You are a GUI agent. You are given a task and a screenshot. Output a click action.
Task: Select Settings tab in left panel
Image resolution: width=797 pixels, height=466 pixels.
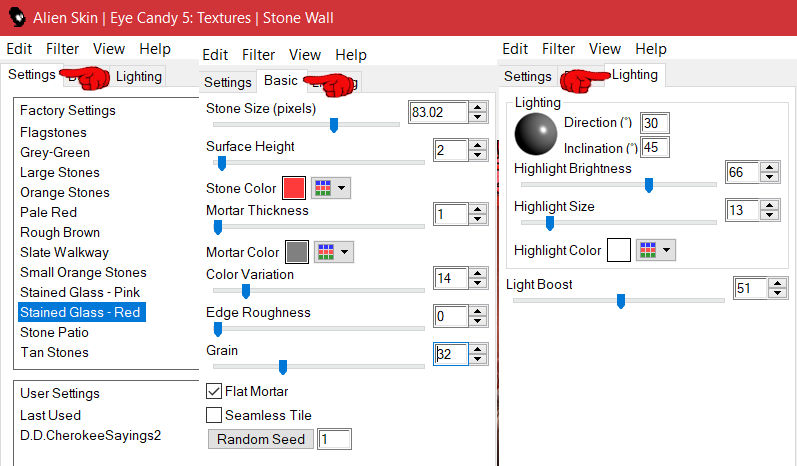coord(32,75)
